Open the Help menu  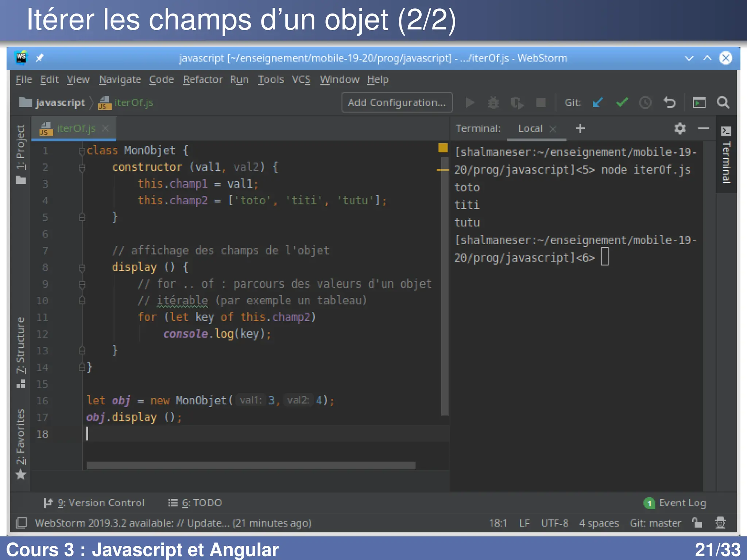[378, 79]
